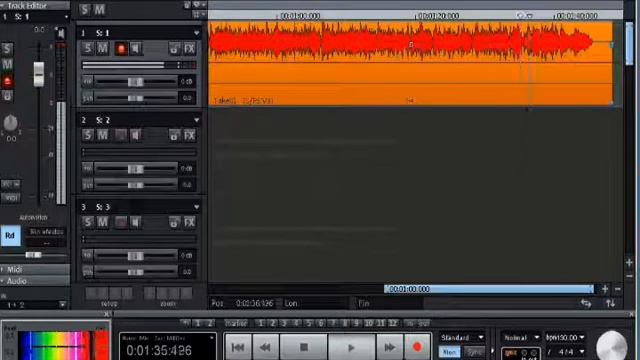Click the play transport button

[351, 347]
